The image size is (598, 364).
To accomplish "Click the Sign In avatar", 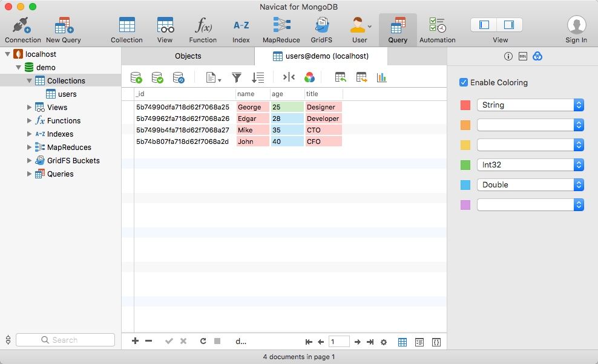I will click(x=576, y=25).
